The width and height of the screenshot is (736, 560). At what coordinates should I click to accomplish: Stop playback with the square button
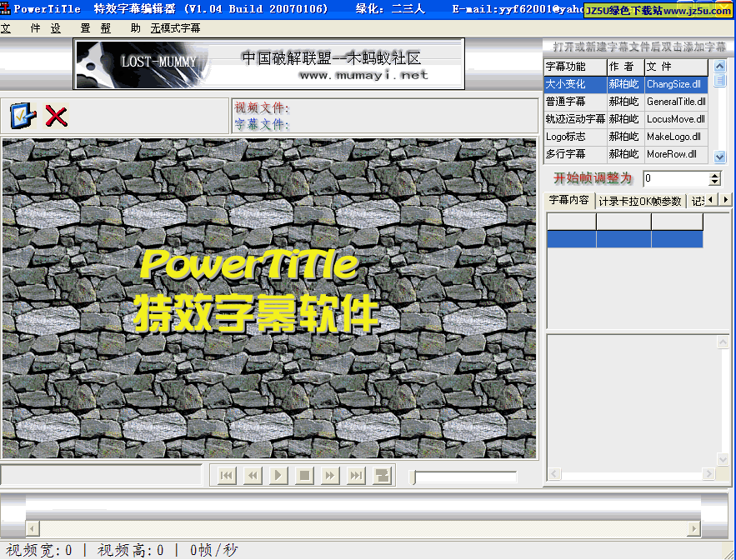click(304, 476)
